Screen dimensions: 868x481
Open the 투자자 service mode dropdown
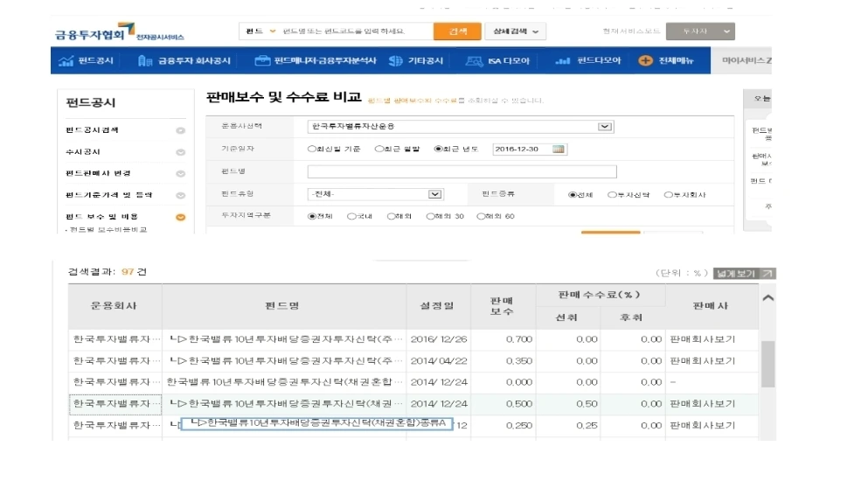coord(700,31)
